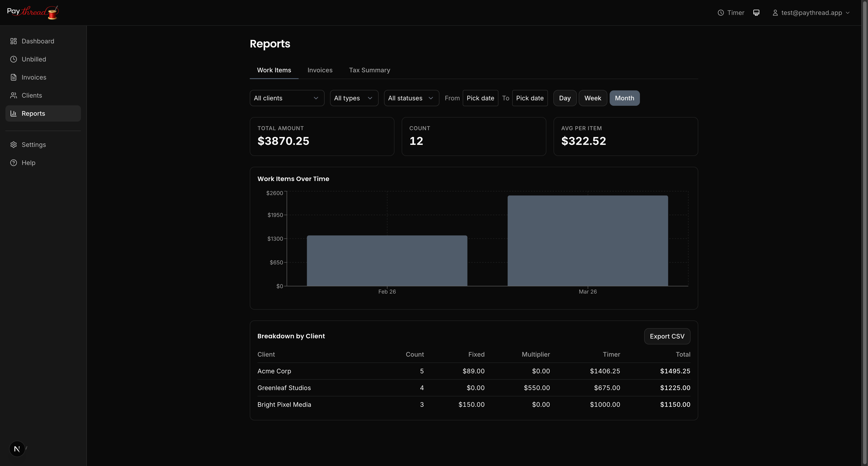This screenshot has width=868, height=466.
Task: Open Help using the question mark icon
Action: pos(13,162)
